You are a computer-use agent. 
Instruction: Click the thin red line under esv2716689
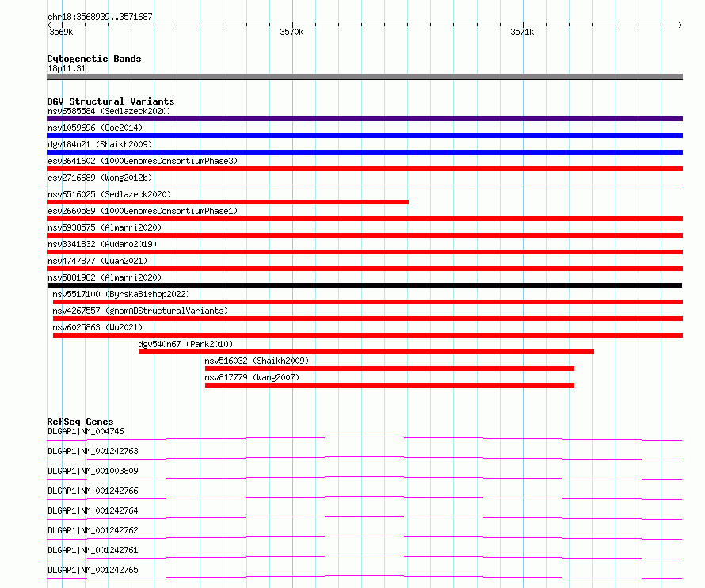(364, 185)
